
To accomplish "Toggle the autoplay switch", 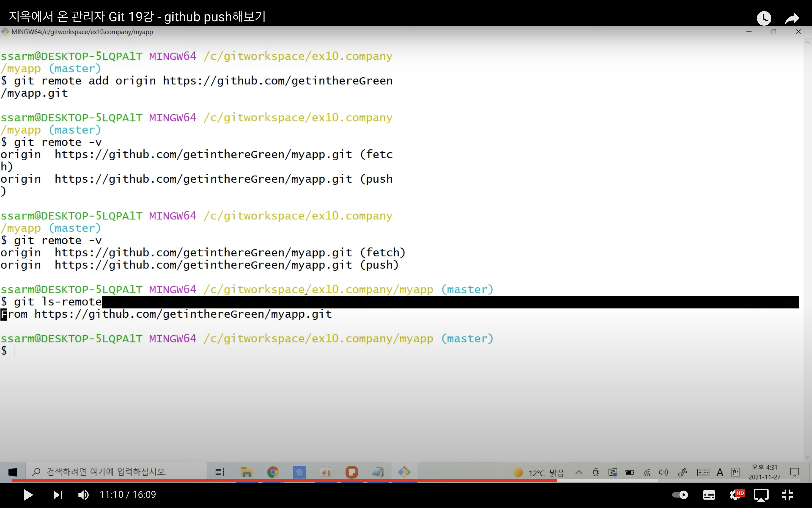I will click(x=680, y=494).
